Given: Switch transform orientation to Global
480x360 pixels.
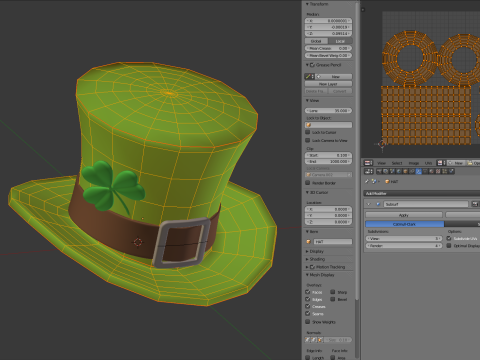Looking at the screenshot, I should point(316,41).
